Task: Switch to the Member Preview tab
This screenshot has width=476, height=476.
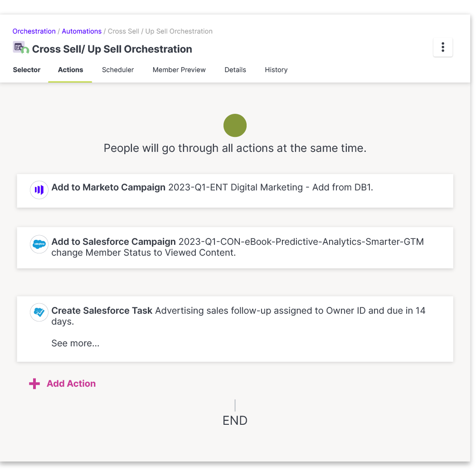Action: coord(179,70)
